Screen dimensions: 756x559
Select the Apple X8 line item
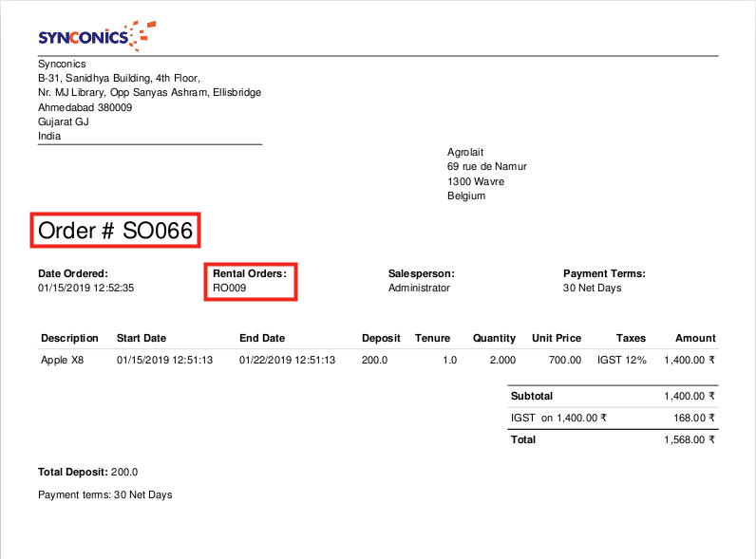point(63,361)
